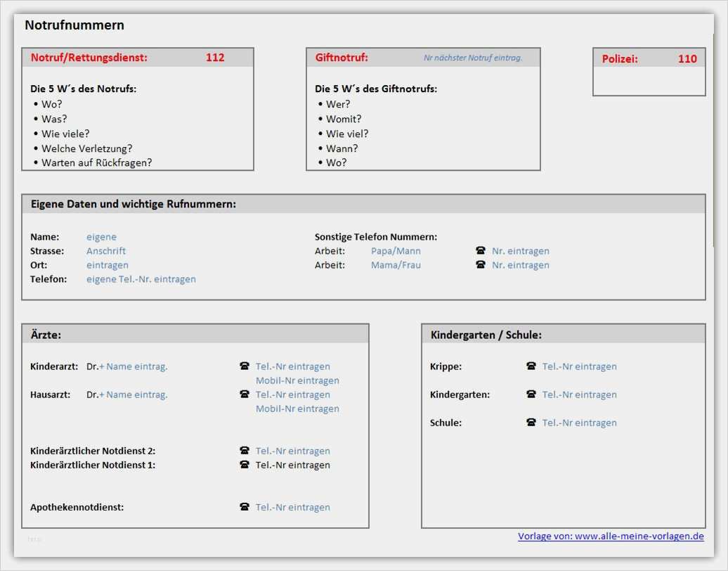Select the phone icon next to Schule

[x=531, y=423]
